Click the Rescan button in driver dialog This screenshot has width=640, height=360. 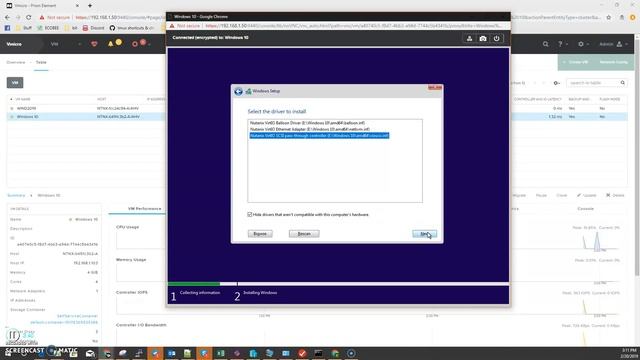[x=304, y=234]
